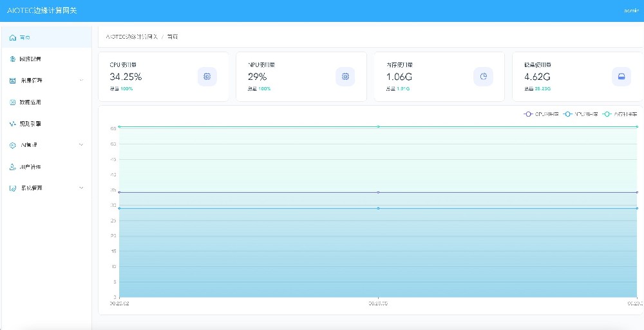This screenshot has width=644, height=330.
Task: Hide the 内存使用率 series via legend
Action: (620, 114)
